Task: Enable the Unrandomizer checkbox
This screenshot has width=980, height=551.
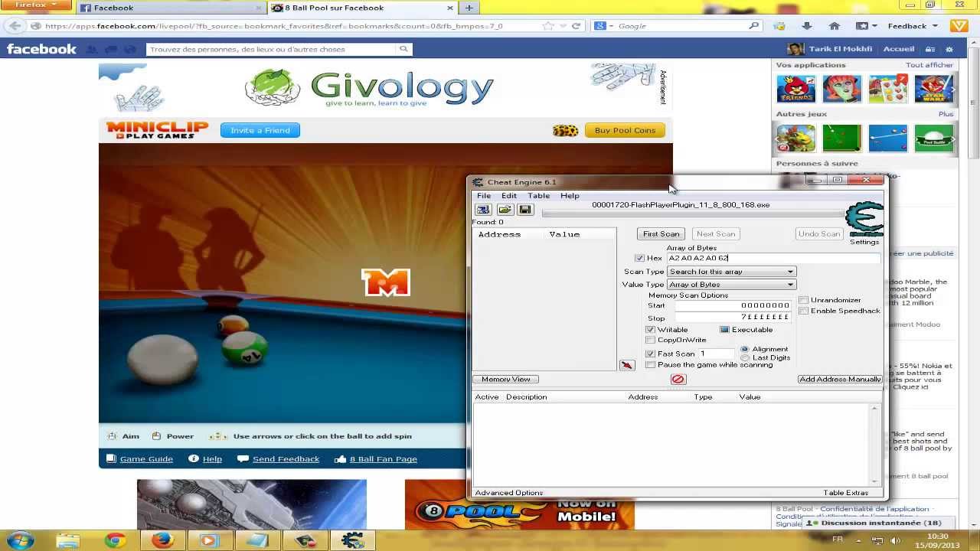Action: (803, 300)
